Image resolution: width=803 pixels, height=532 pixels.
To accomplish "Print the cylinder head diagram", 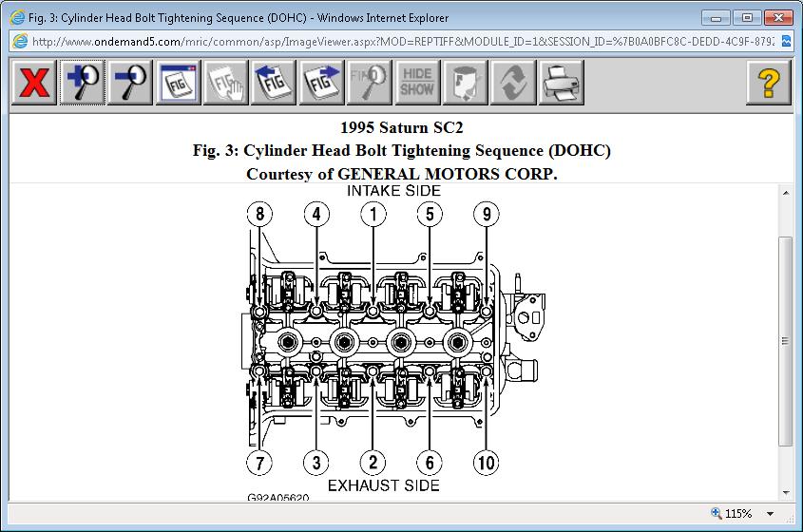I will click(x=561, y=83).
